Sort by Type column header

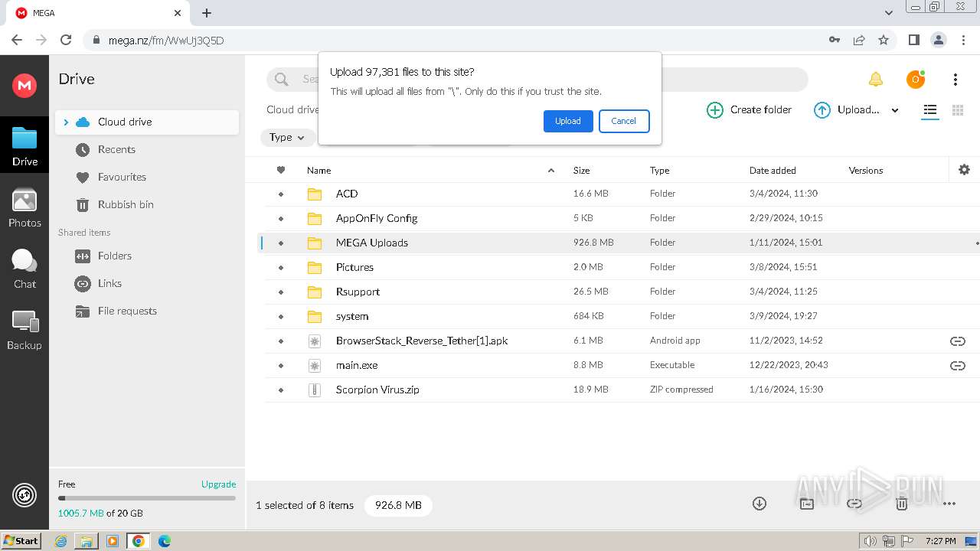click(659, 171)
